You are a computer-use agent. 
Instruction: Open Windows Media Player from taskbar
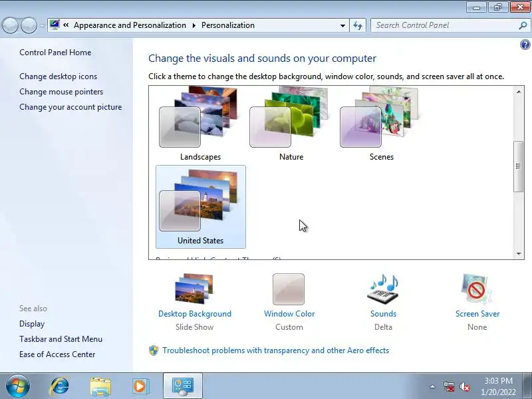(x=140, y=386)
